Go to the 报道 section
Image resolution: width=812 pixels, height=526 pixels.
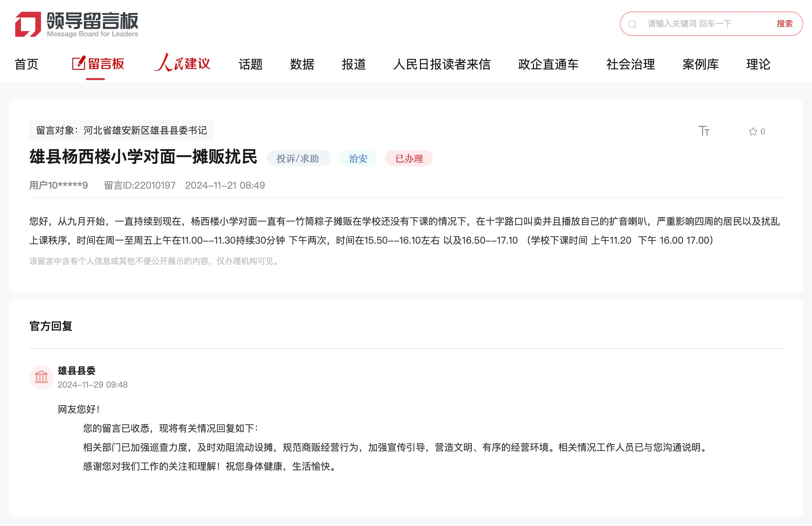coord(354,64)
